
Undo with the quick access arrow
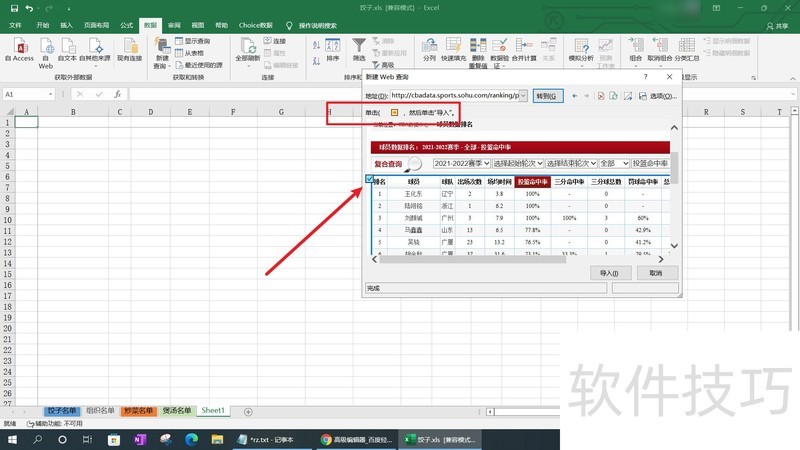click(x=29, y=8)
